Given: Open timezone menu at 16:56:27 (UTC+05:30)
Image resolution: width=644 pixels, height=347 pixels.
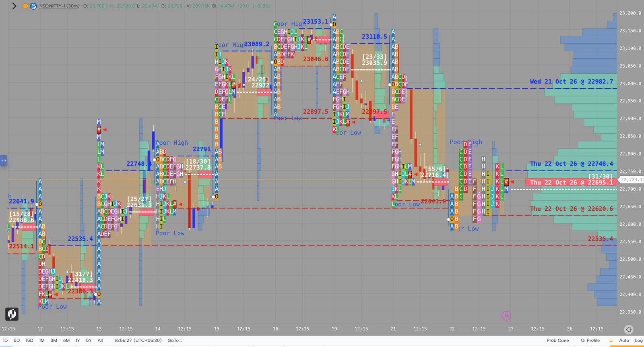Looking at the screenshot, I should (x=138, y=341).
